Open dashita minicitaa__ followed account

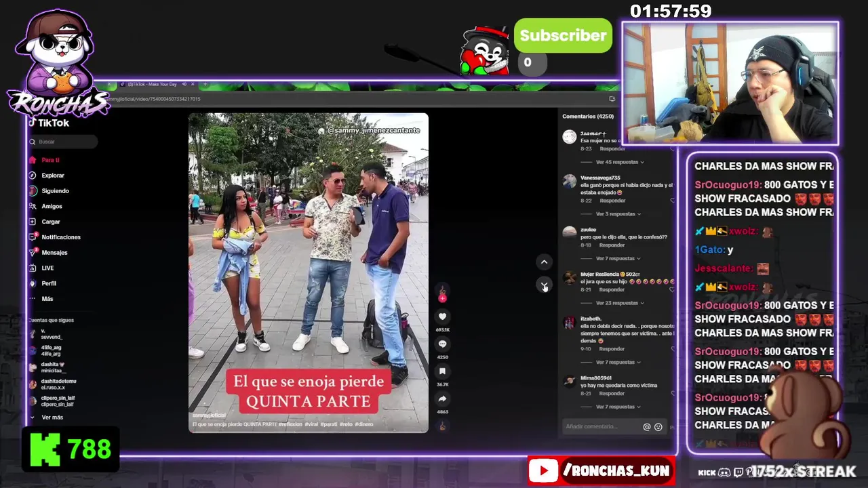click(x=47, y=367)
